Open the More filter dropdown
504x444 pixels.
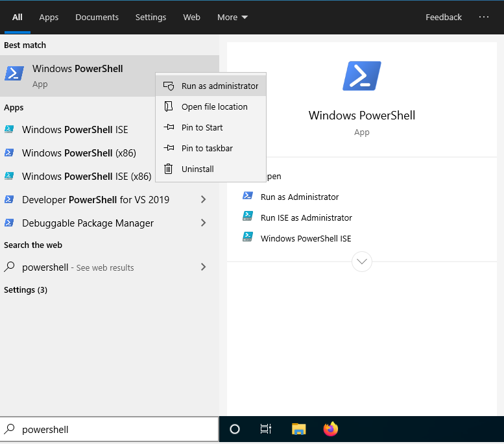pyautogui.click(x=232, y=18)
